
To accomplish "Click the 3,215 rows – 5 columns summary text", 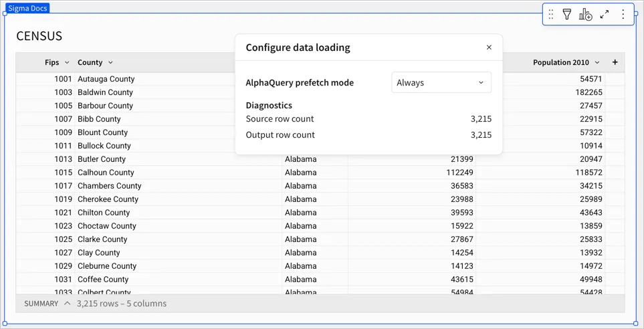I will (122, 304).
